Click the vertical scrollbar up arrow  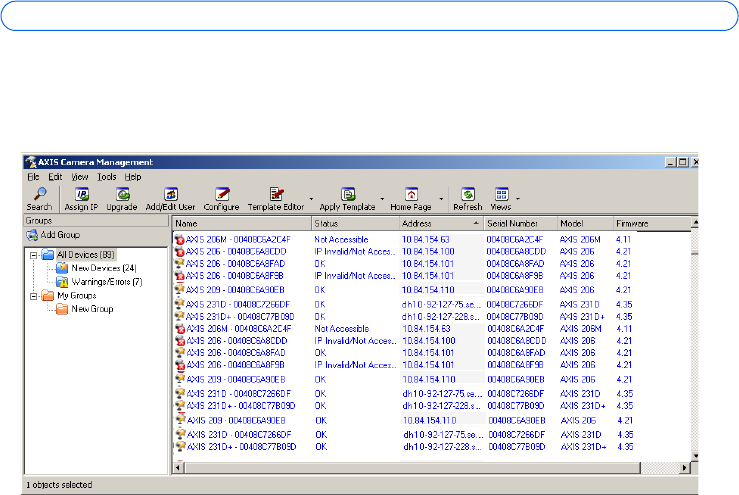pyautogui.click(x=695, y=222)
